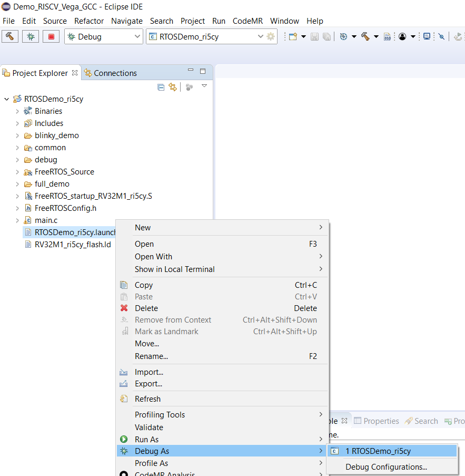This screenshot has width=465, height=476.
Task: Open the CodeMR menu
Action: (x=248, y=21)
